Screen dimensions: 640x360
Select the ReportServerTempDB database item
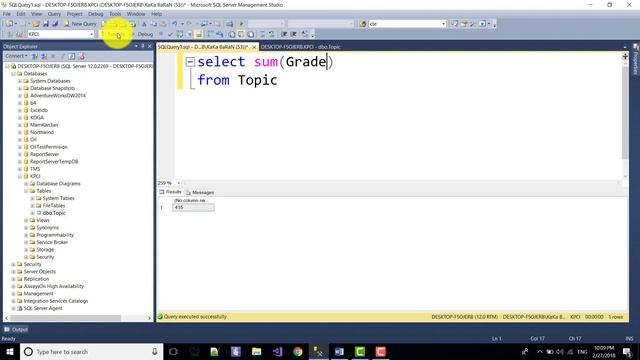pos(54,162)
